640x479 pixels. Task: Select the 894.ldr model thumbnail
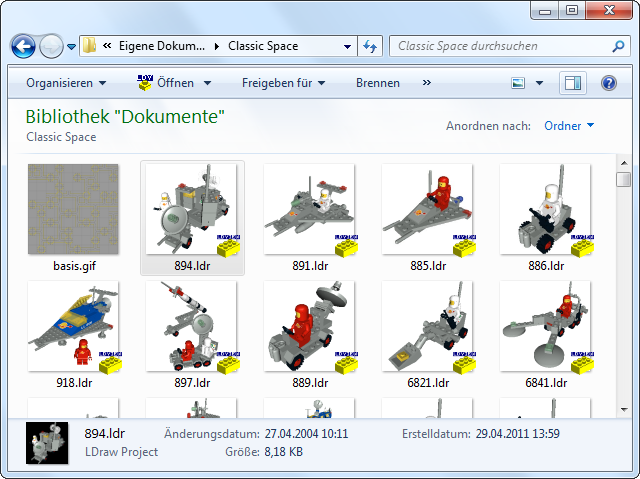pyautogui.click(x=192, y=209)
